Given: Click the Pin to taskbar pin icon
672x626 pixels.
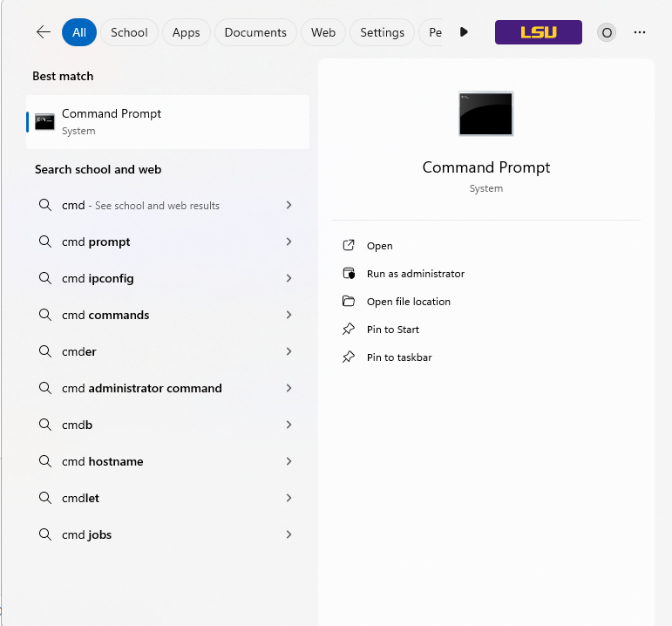Looking at the screenshot, I should click(x=349, y=357).
